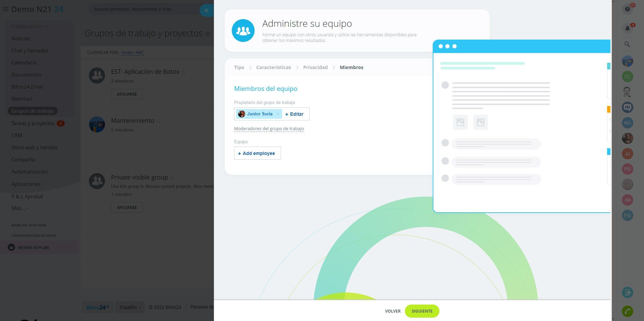The image size is (644, 321).
Task: Star the EST- Aplicación de Botox group
Action: point(183,72)
